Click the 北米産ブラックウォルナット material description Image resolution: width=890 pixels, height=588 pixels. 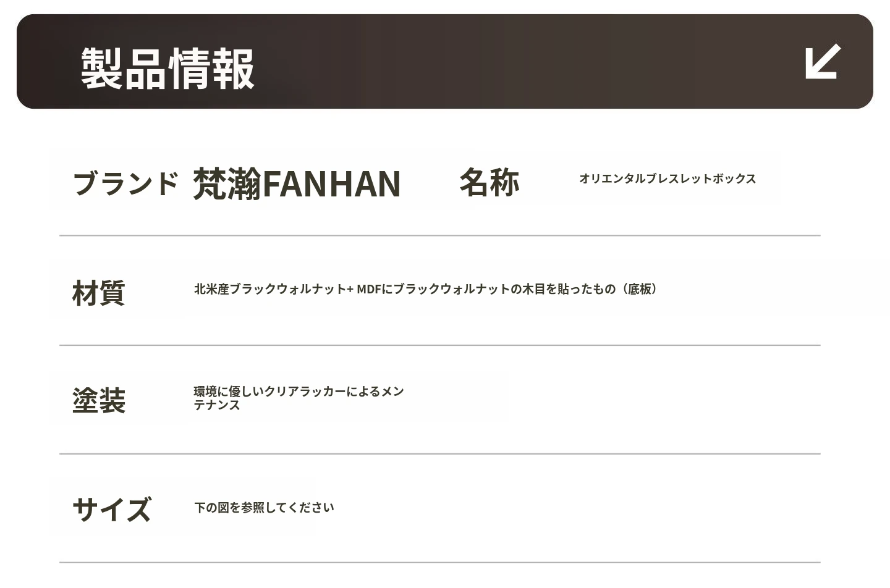pos(272,289)
